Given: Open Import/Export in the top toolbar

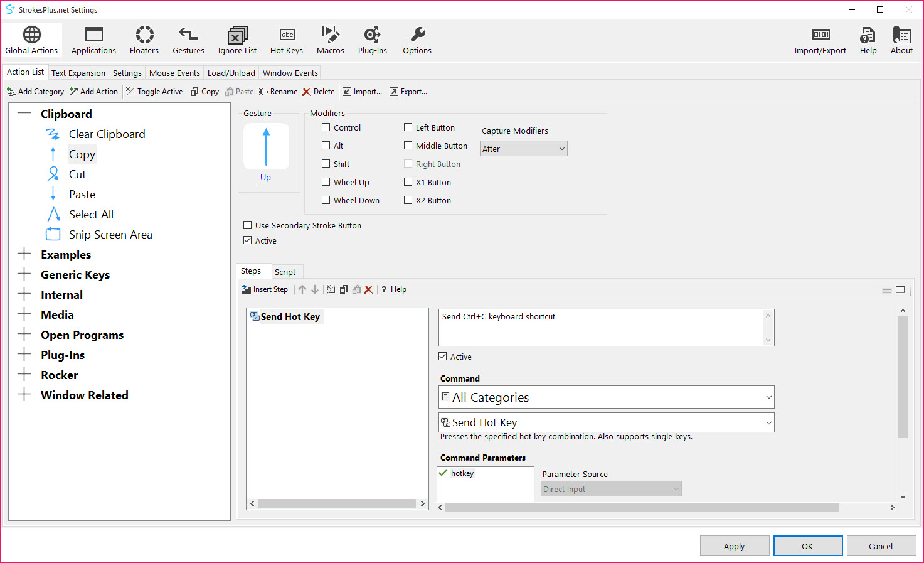Looking at the screenshot, I should tap(820, 40).
